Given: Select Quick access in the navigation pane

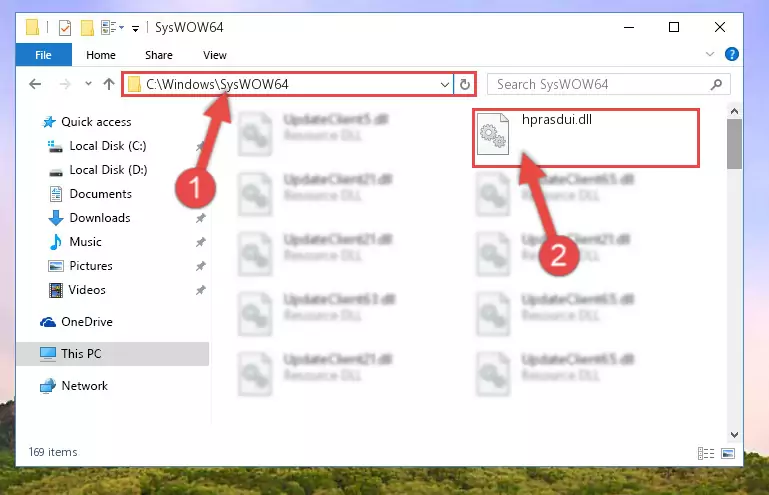Looking at the screenshot, I should tap(96, 122).
